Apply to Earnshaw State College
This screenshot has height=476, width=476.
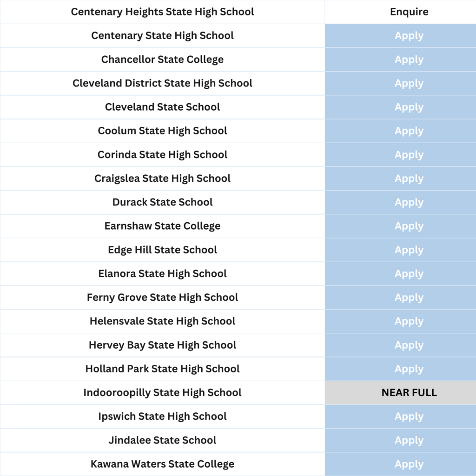[409, 226]
